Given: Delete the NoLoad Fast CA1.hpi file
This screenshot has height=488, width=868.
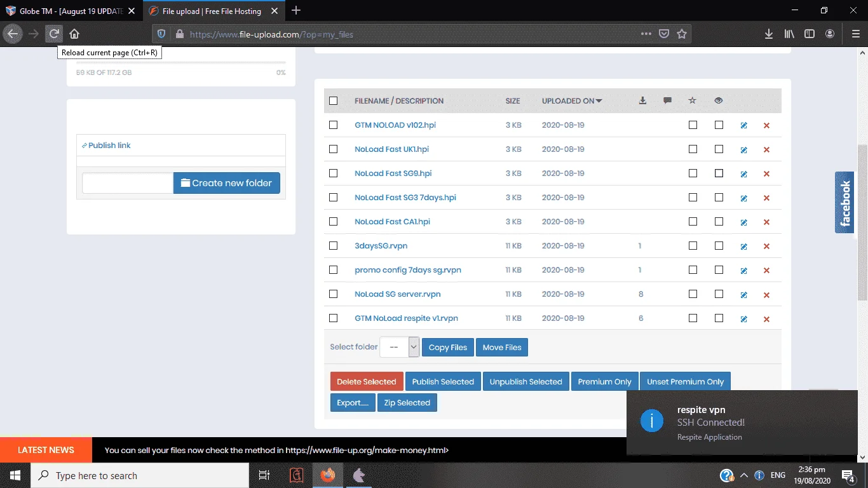Looking at the screenshot, I should (x=766, y=222).
